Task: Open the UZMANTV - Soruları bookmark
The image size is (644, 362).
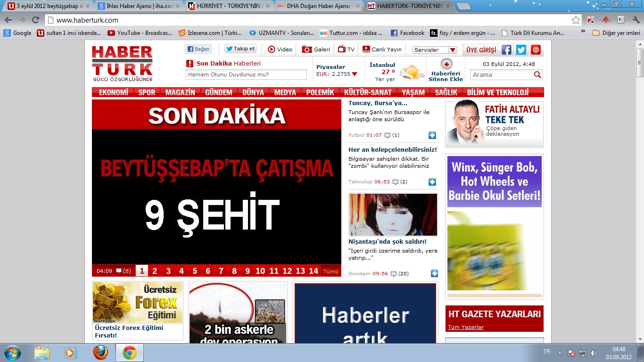Action: pos(281,33)
